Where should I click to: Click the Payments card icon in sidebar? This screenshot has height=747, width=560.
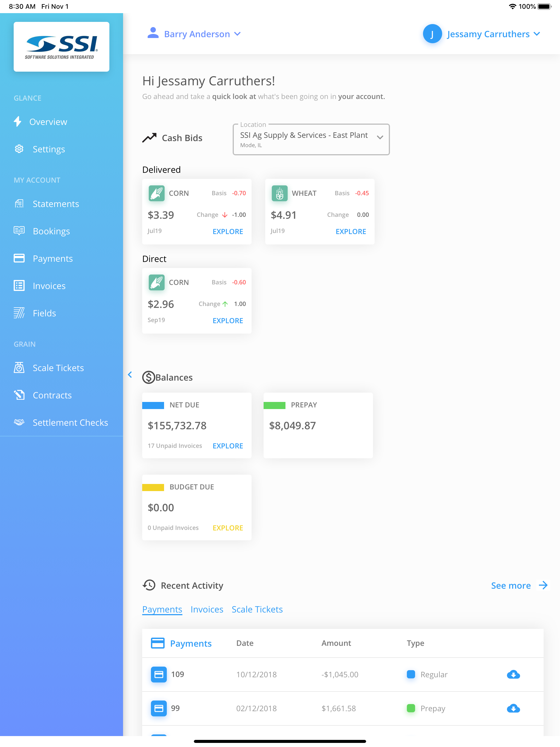[x=19, y=258]
